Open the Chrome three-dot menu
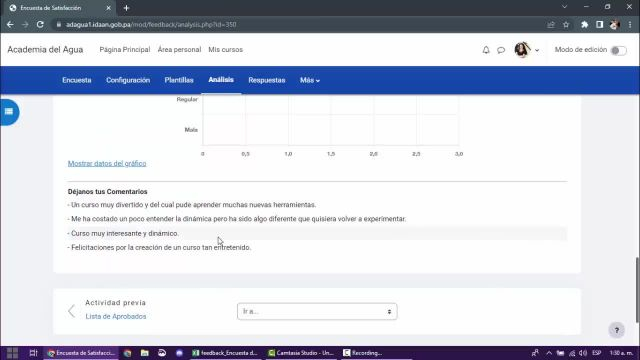 [x=630, y=24]
